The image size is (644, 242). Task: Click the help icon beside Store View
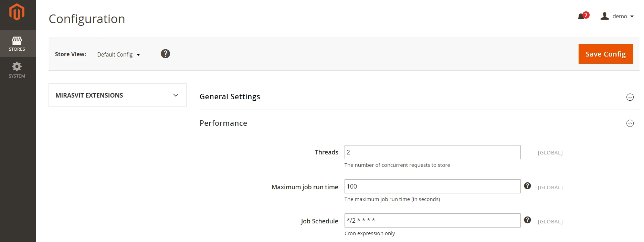[165, 54]
